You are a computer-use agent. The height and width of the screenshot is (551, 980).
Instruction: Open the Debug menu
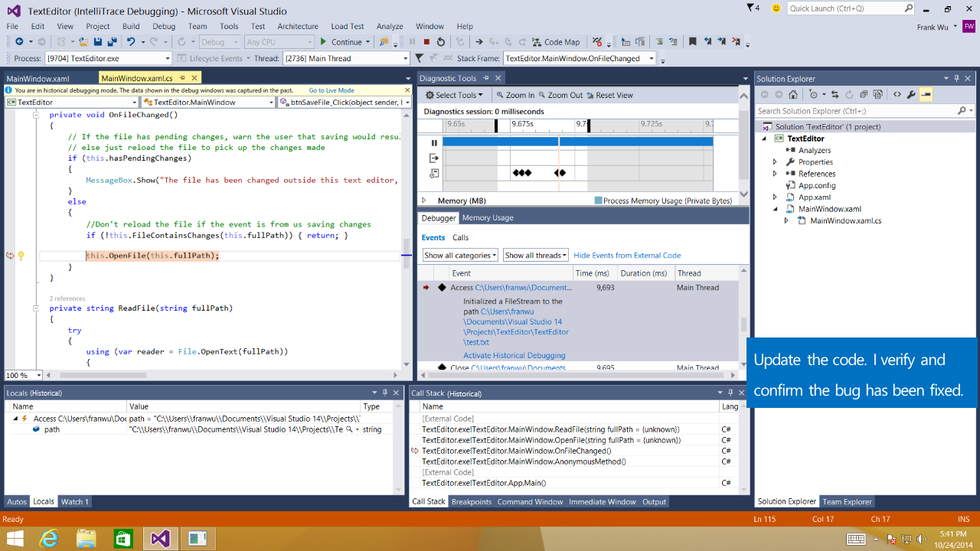tap(163, 26)
